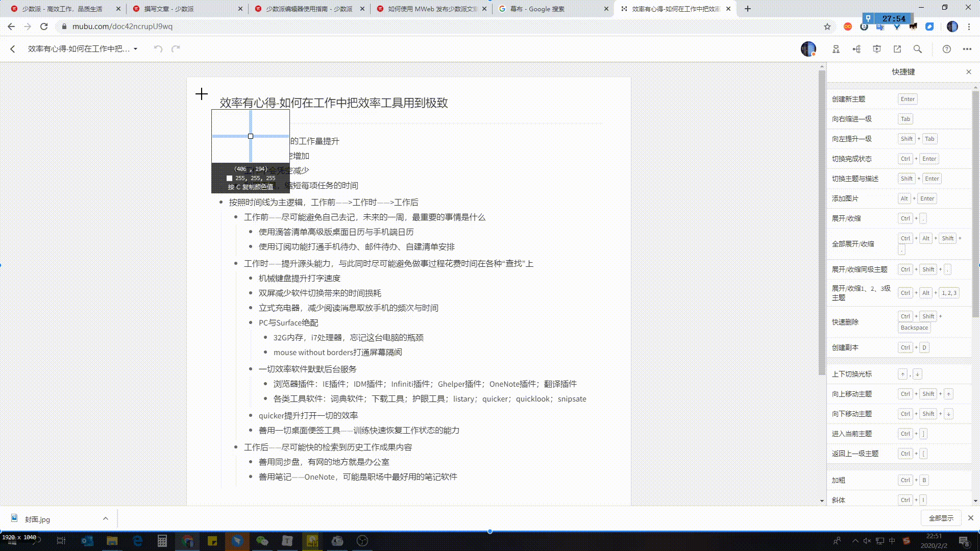Click text 32G内存，i7处理器 line
980x551 pixels.
click(x=348, y=338)
